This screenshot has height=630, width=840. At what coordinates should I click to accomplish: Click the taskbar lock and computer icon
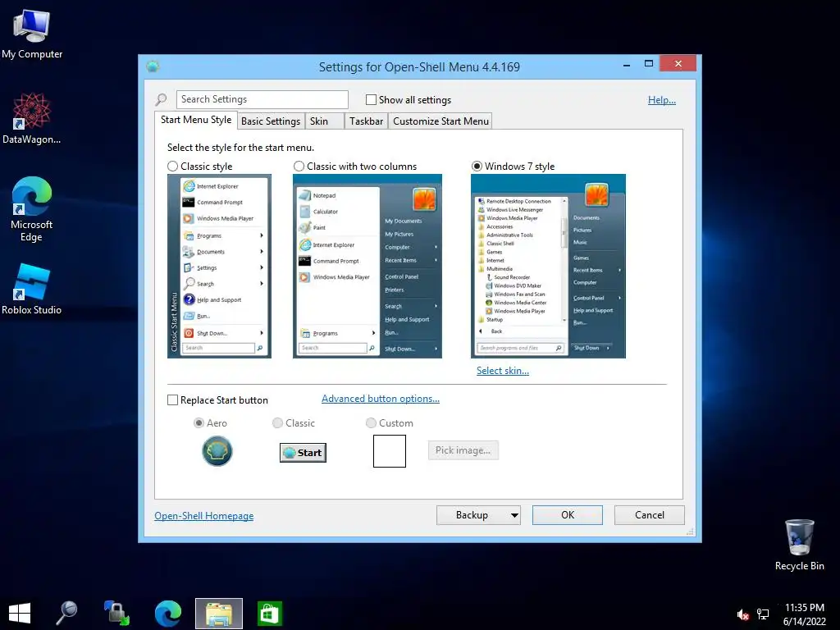[116, 614]
